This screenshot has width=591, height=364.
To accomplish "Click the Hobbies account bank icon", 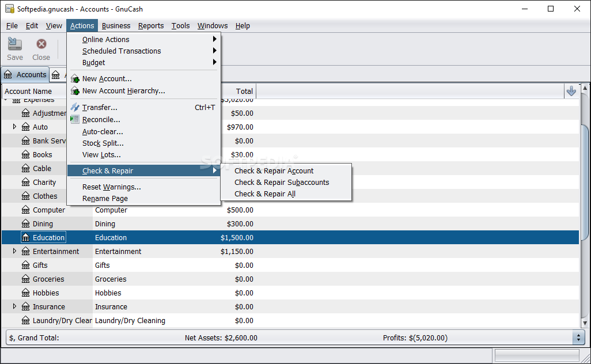I will click(x=25, y=293).
